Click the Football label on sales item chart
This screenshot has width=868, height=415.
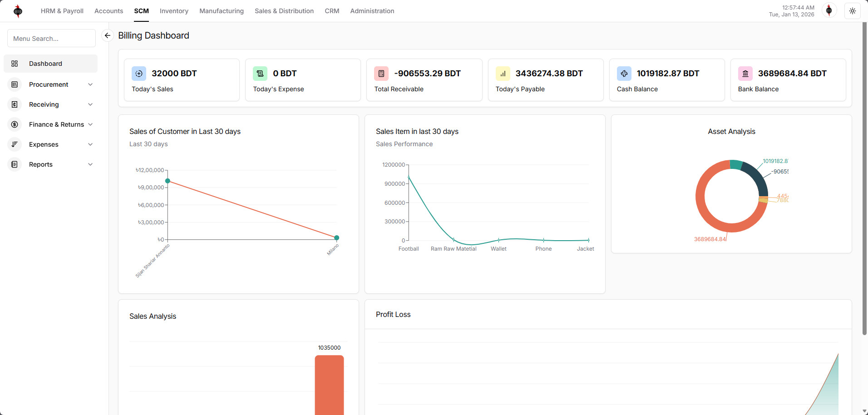click(x=409, y=249)
